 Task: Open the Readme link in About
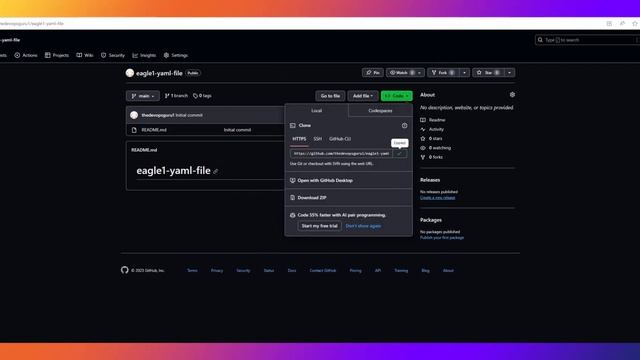point(433,120)
